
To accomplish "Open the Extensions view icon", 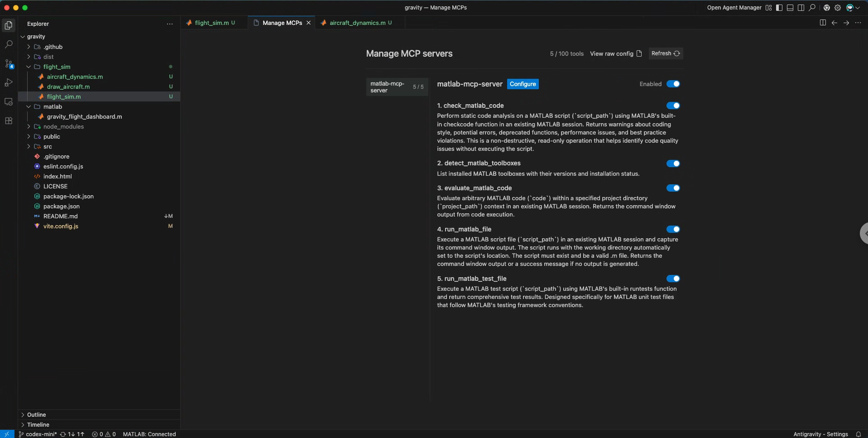I will coord(9,121).
